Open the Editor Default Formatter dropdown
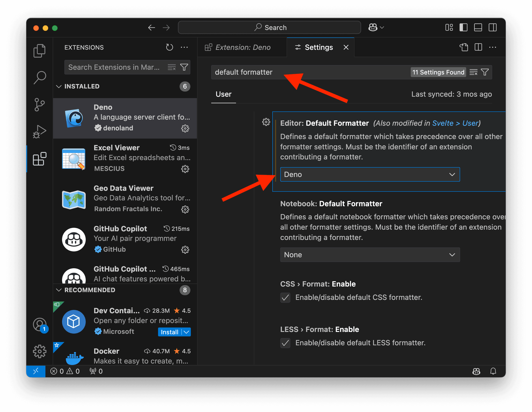532x412 pixels. click(370, 174)
